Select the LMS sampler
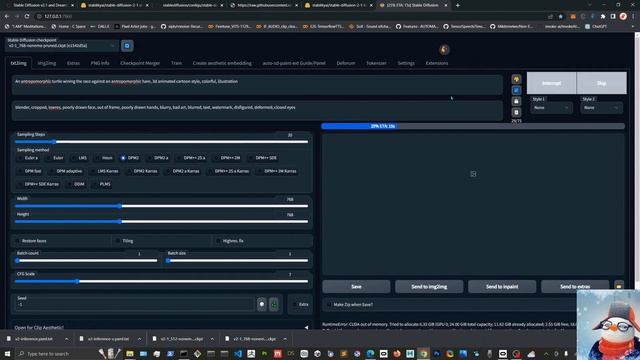Image resolution: width=640 pixels, height=360 pixels. [79, 158]
